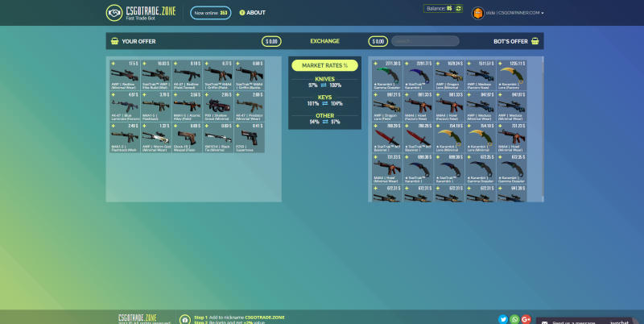The height and width of the screenshot is (324, 644).
Task: Click the CSGOTRADE.ZONE handshake logo icon
Action: click(114, 13)
